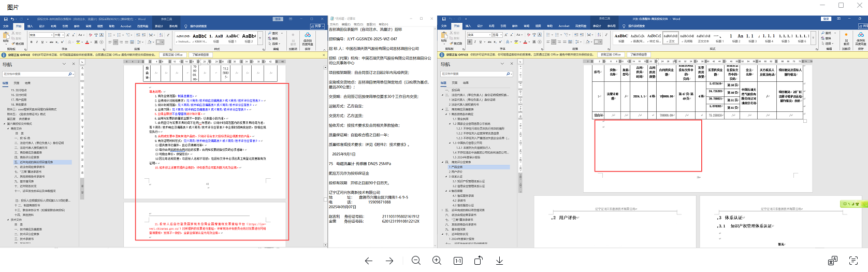This screenshot has width=868, height=272.
Task: Click the translate image text icon
Action: point(833,261)
